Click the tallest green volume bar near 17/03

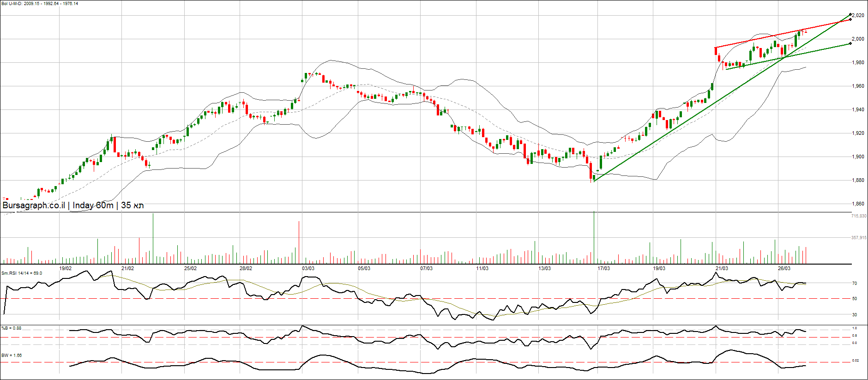(x=594, y=236)
